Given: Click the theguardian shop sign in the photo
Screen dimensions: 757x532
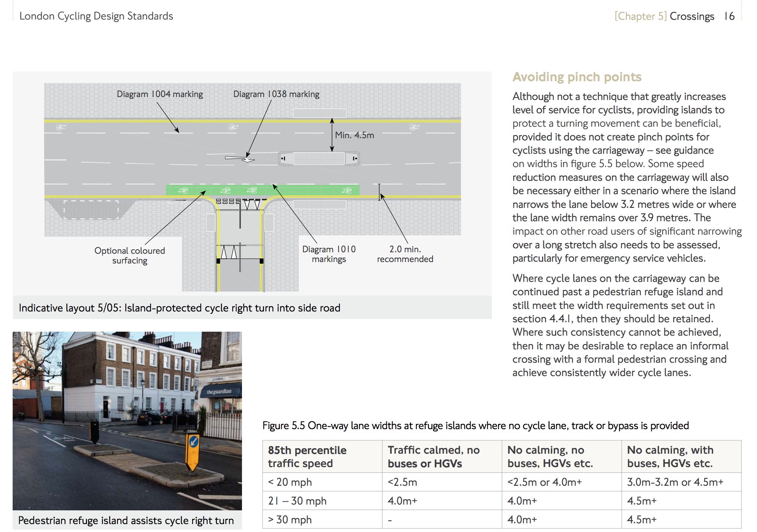Looking at the screenshot, I should pyautogui.click(x=219, y=392).
